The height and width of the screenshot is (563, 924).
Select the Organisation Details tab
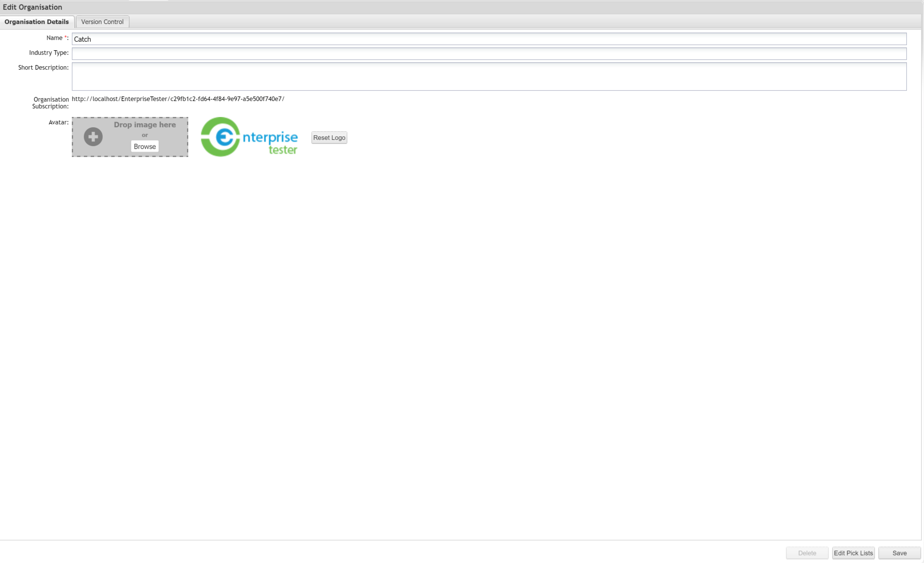pyautogui.click(x=37, y=22)
